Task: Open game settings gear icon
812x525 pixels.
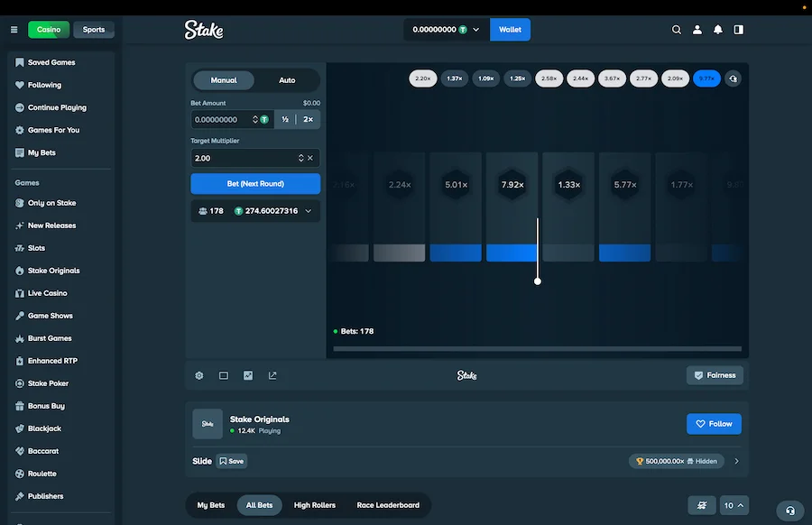Action: 198,375
